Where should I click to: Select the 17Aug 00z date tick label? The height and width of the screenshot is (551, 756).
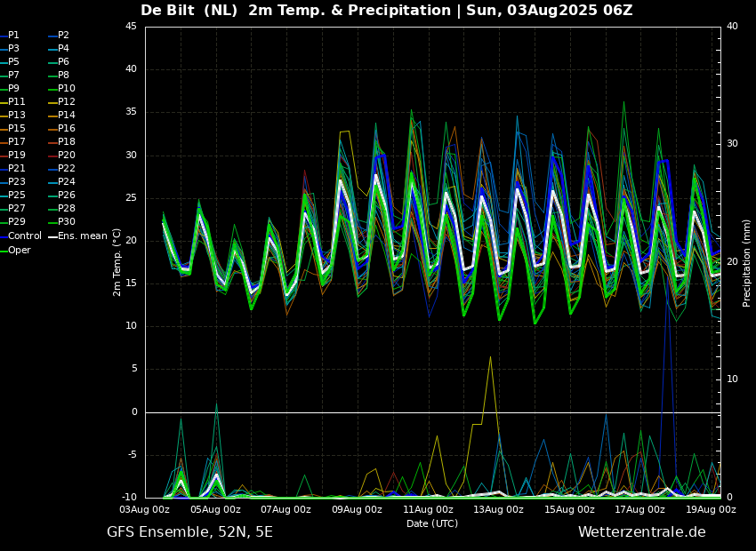coord(640,510)
